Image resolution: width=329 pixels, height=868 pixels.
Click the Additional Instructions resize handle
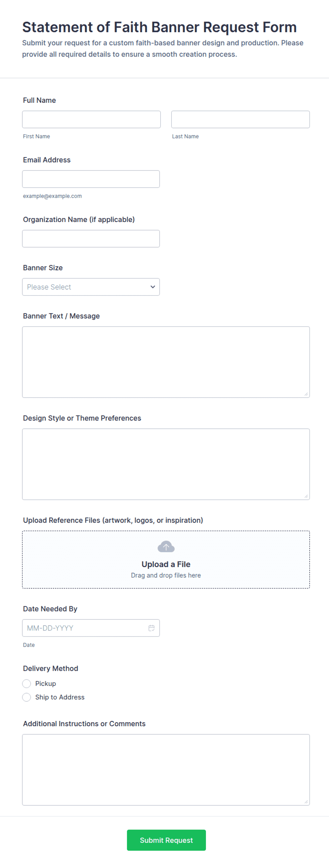[306, 802]
